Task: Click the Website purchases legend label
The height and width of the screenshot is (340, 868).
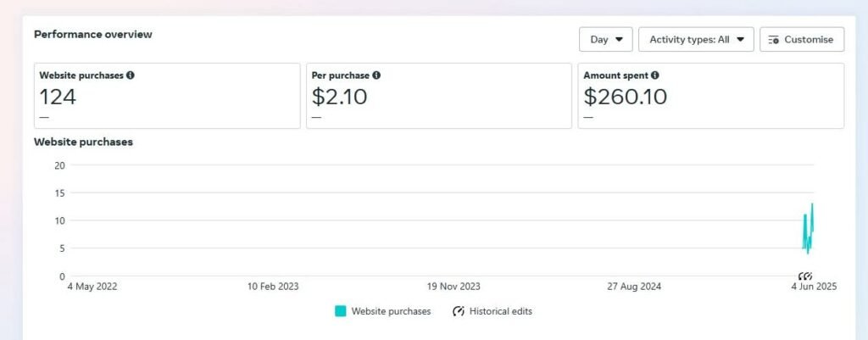Action: pos(392,311)
